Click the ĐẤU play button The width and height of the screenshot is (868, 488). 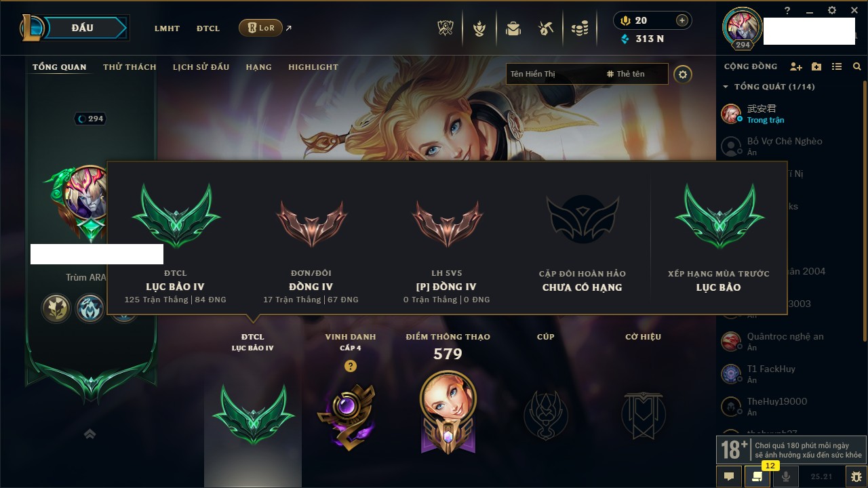81,28
